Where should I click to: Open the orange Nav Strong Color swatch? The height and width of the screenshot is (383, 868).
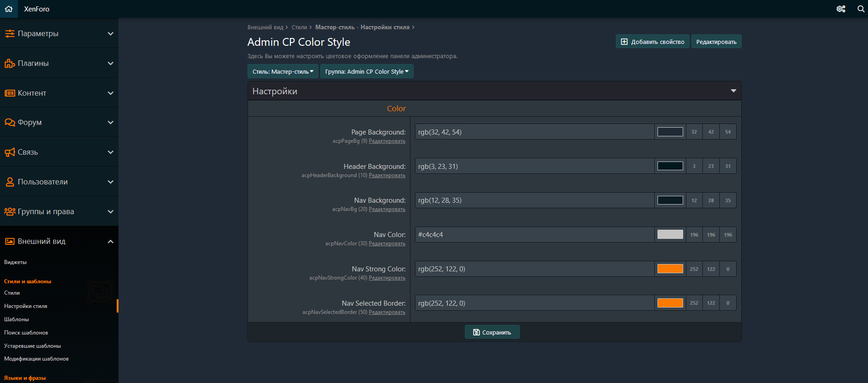point(670,269)
